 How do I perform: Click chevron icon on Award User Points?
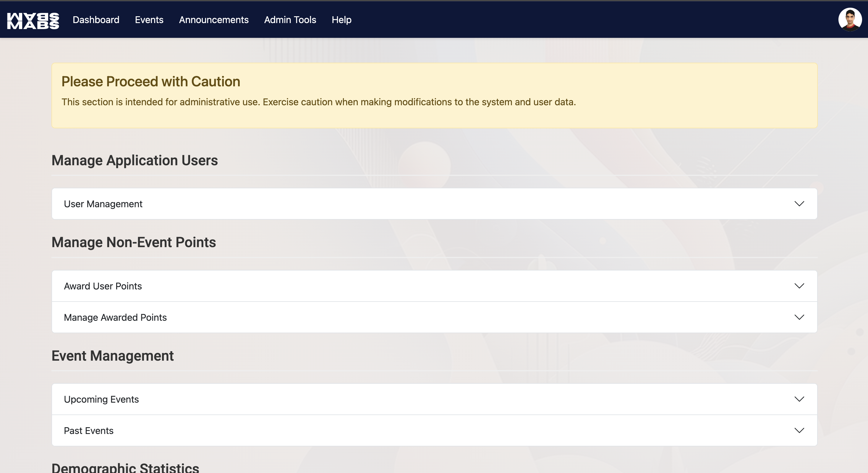click(799, 286)
